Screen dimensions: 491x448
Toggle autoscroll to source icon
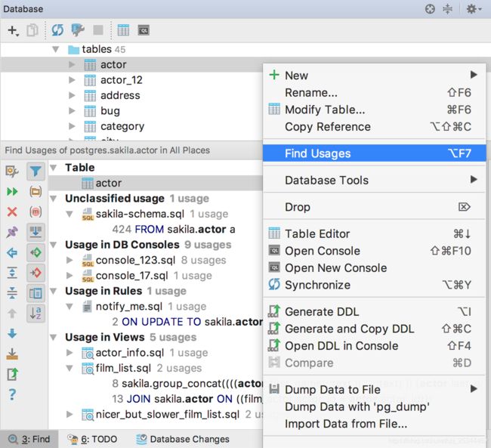click(x=36, y=232)
